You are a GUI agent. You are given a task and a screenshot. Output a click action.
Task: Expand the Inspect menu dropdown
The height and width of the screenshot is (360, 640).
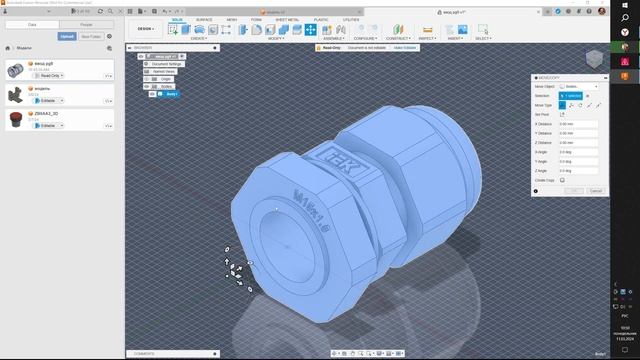pyautogui.click(x=427, y=38)
